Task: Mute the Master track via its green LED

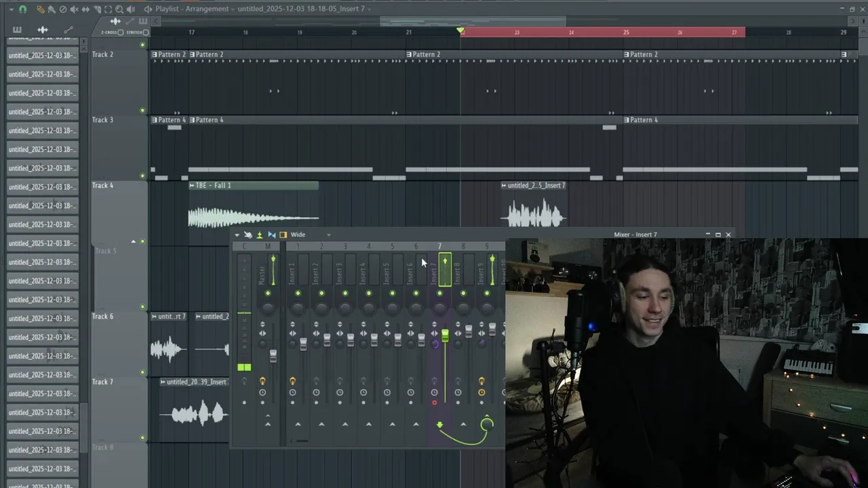Action: click(268, 293)
